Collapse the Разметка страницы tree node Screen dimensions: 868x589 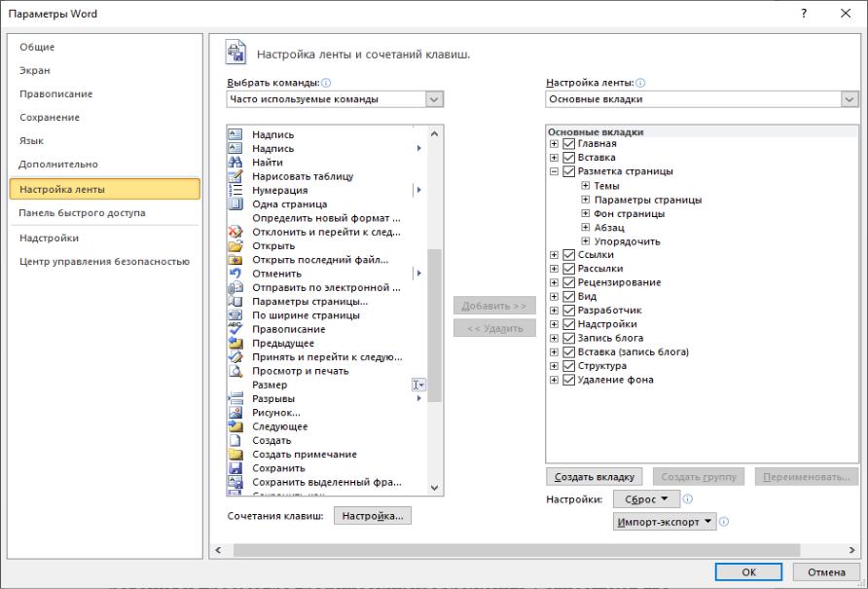click(x=554, y=171)
